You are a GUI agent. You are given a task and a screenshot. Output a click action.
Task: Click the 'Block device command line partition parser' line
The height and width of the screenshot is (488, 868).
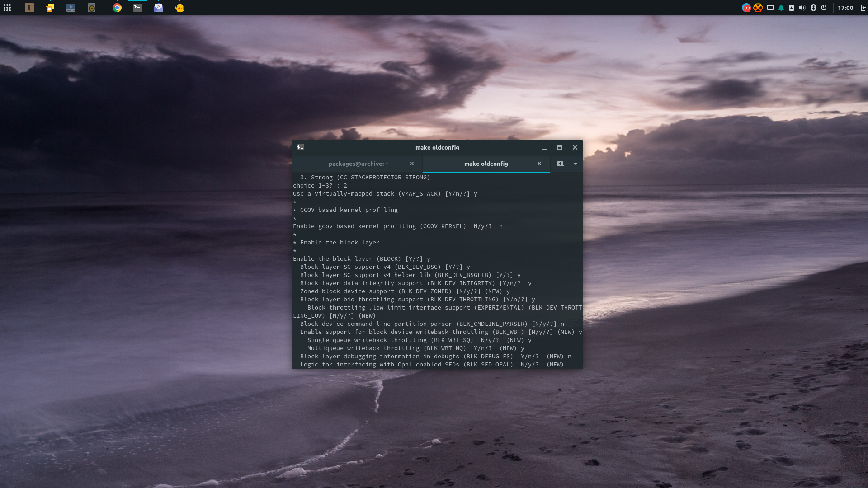(x=432, y=324)
